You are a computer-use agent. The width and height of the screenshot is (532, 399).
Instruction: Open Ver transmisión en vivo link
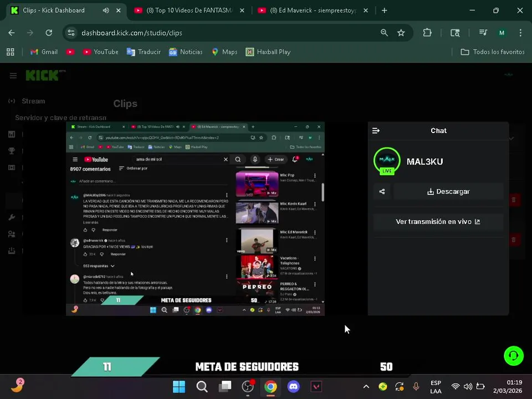[x=438, y=222]
